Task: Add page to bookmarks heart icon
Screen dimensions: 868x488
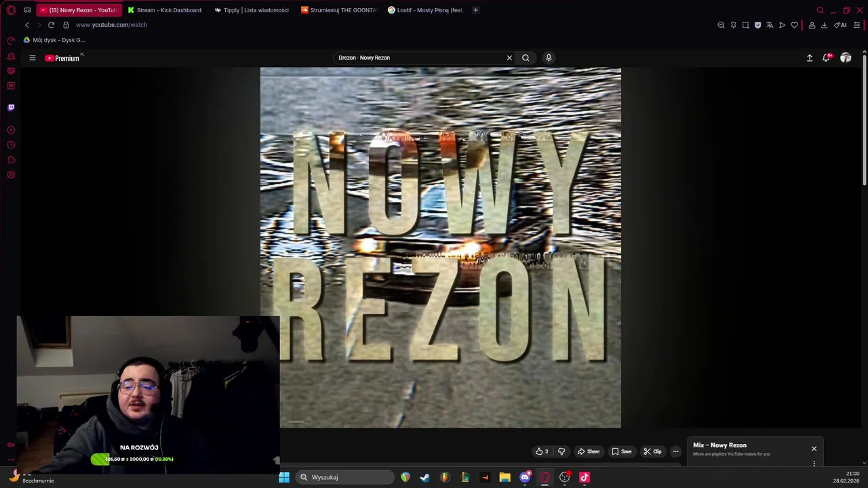Action: [x=794, y=25]
